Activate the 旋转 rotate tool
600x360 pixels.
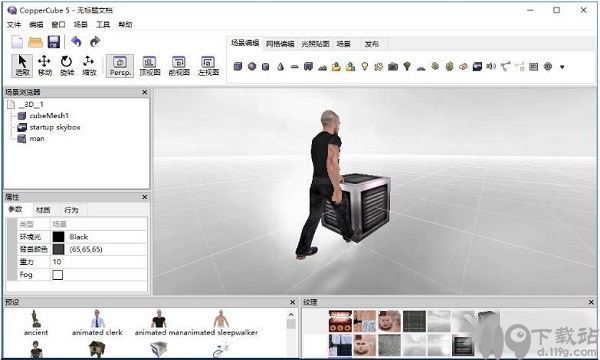point(67,65)
